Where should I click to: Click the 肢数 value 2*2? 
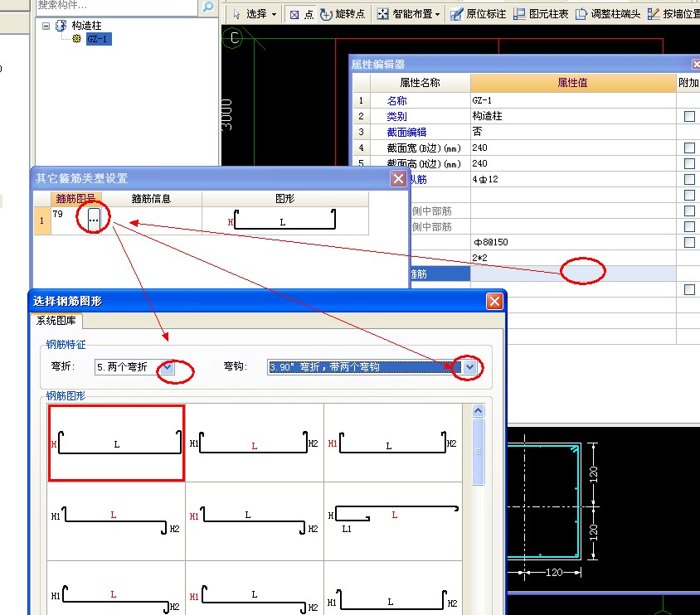tap(573, 258)
